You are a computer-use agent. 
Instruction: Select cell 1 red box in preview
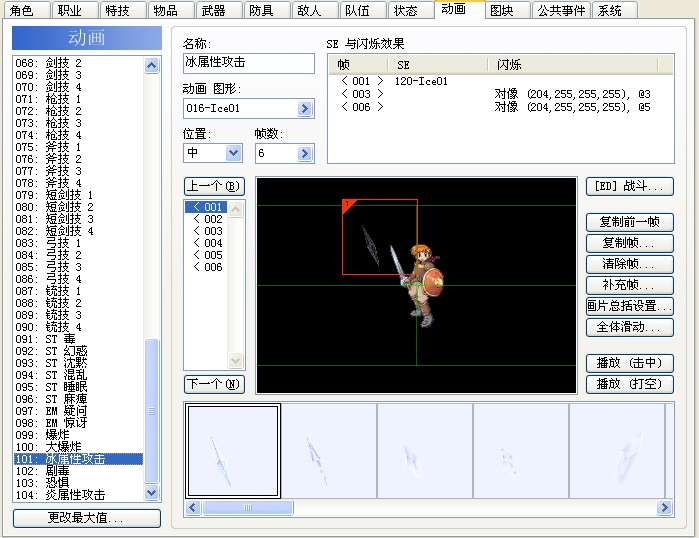click(380, 237)
